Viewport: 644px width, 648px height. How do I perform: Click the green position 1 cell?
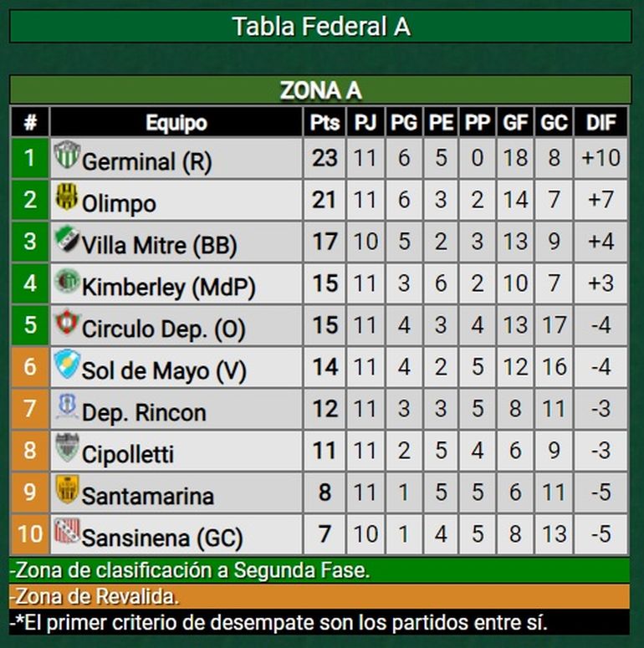click(30, 158)
